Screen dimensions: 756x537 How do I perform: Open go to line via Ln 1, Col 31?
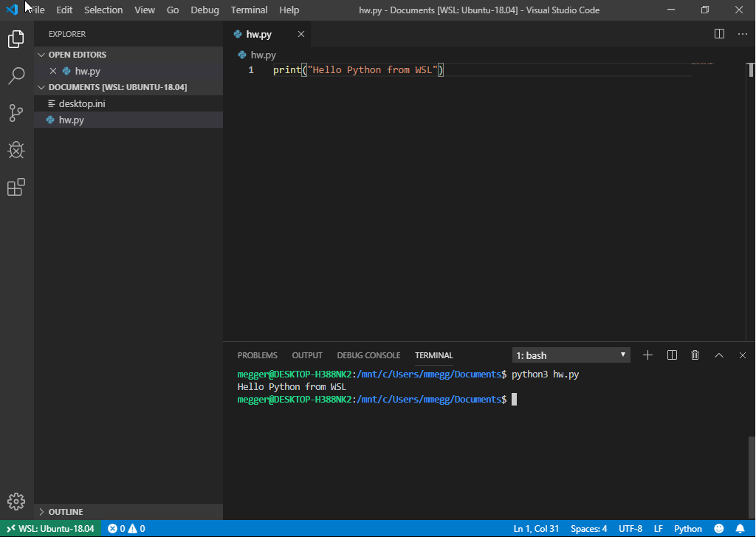(x=536, y=528)
